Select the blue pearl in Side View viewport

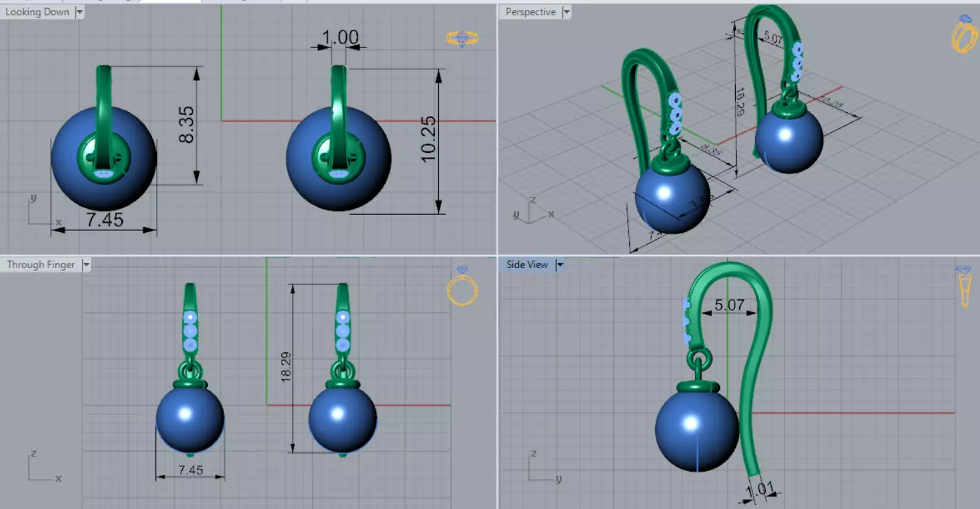pyautogui.click(x=696, y=430)
